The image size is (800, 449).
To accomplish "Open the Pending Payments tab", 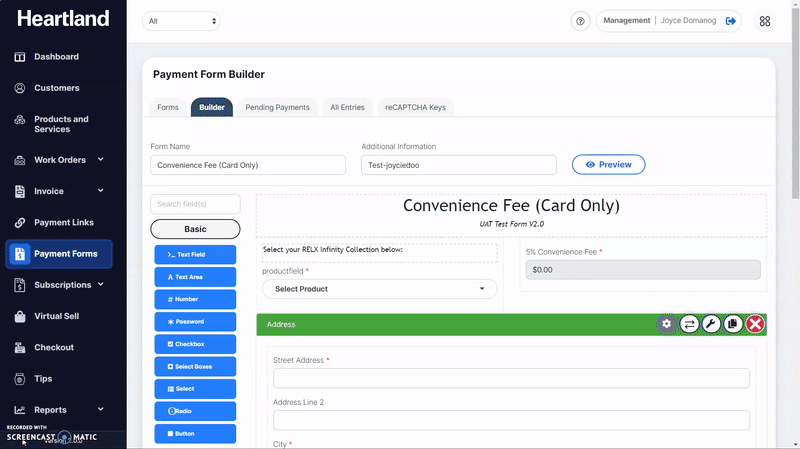I will (277, 107).
